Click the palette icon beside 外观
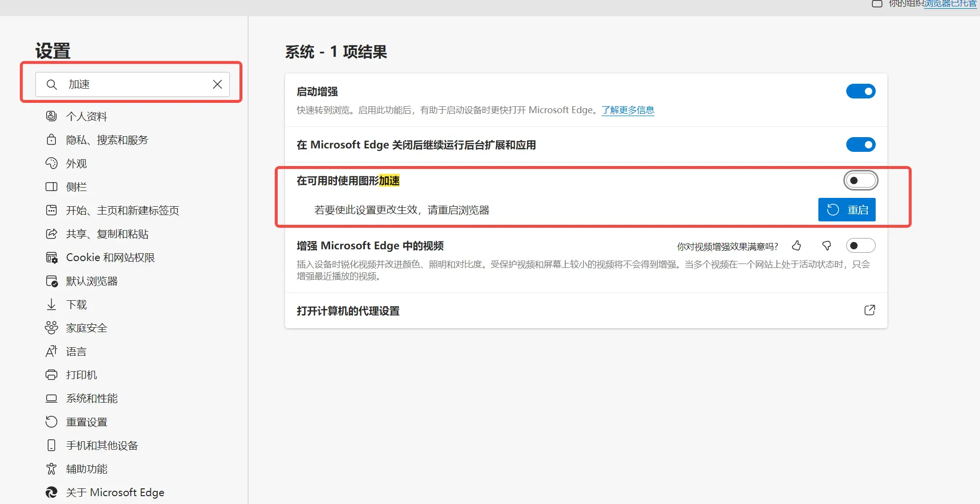 point(51,163)
